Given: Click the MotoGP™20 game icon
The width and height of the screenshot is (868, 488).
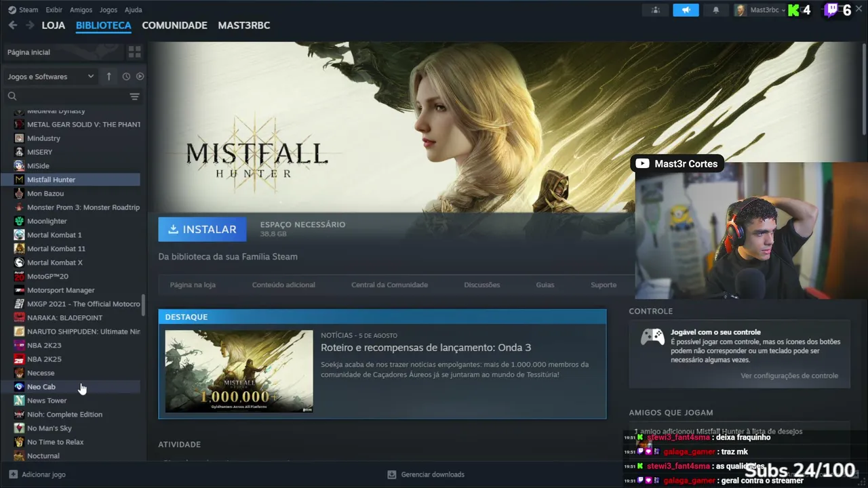Looking at the screenshot, I should 20,277.
